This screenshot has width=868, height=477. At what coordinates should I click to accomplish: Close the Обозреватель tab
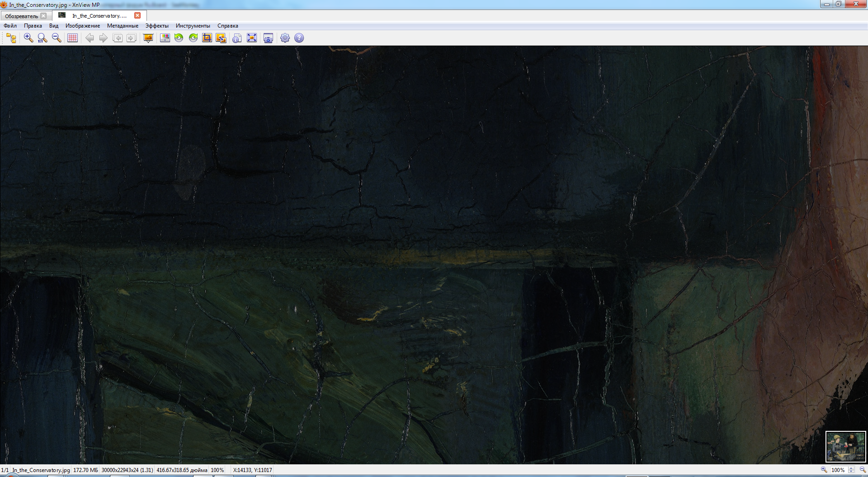click(x=43, y=16)
